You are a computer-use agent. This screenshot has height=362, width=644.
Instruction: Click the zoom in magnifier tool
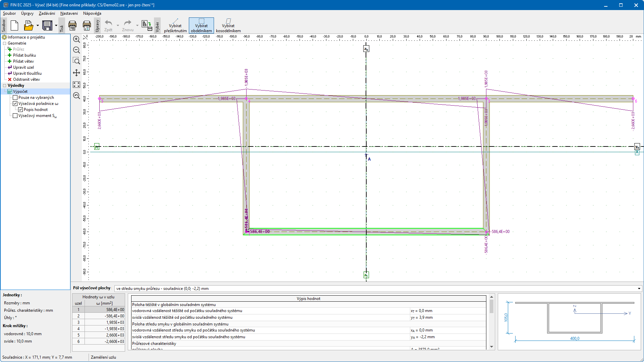coord(76,39)
